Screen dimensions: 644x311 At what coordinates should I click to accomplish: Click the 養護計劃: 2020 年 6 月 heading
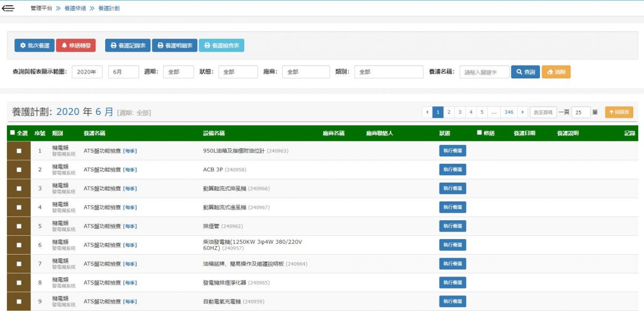[63, 112]
